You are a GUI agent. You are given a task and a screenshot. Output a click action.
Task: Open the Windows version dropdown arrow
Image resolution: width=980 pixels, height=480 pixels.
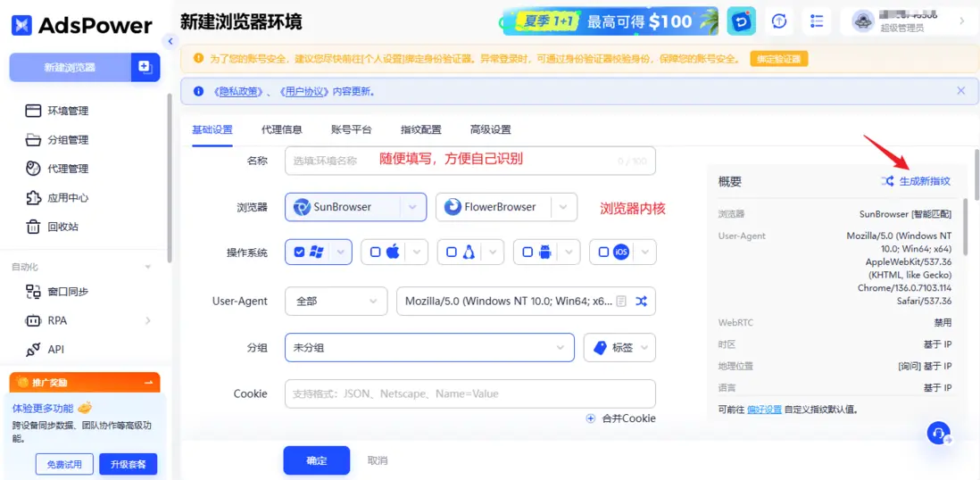coord(341,252)
